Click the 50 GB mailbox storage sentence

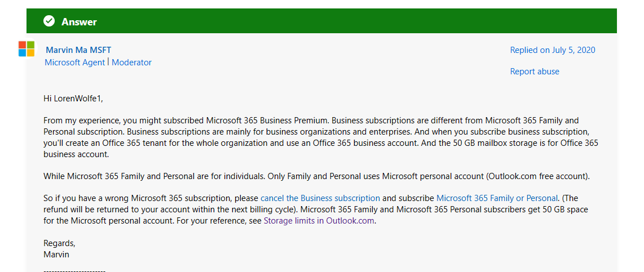(x=321, y=149)
